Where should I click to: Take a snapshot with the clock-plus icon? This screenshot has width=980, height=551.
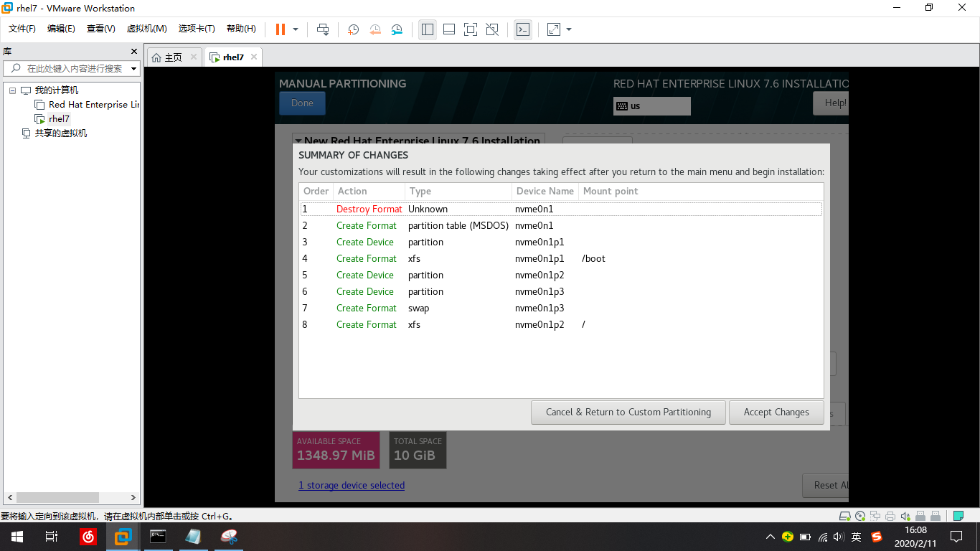pos(353,29)
